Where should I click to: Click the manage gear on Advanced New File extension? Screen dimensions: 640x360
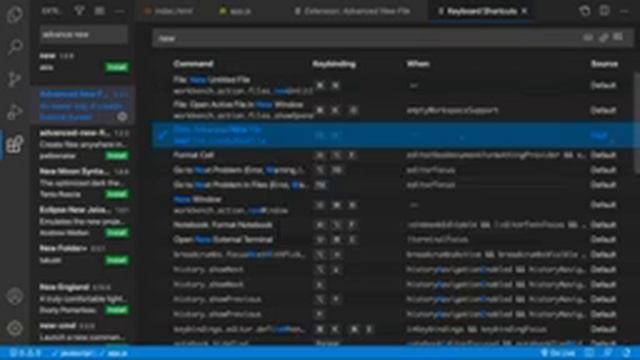[122, 117]
